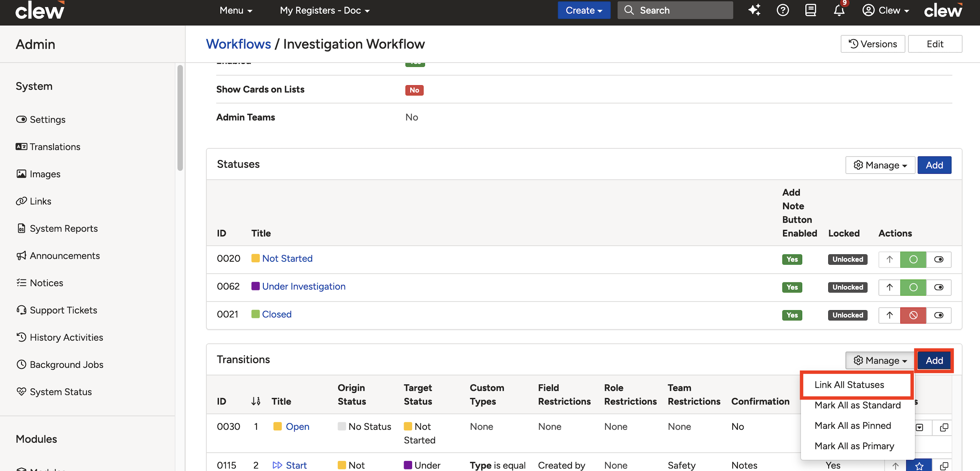Click the red prohibited button for Closed
Viewport: 980px width, 471px height.
[913, 315]
